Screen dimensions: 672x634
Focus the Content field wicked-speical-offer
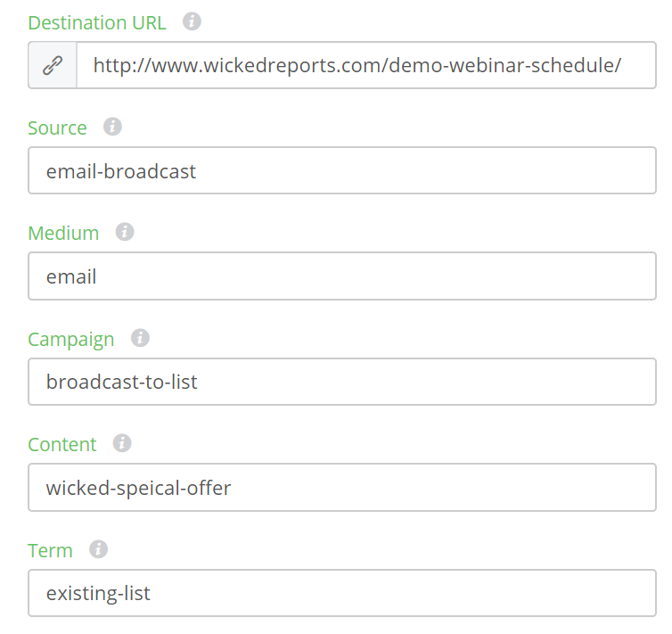click(341, 488)
